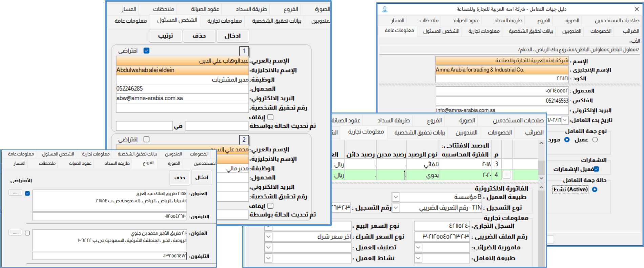Open the نوع التسجيل dropdown
Screen dimensions: 644x268
click(396, 207)
